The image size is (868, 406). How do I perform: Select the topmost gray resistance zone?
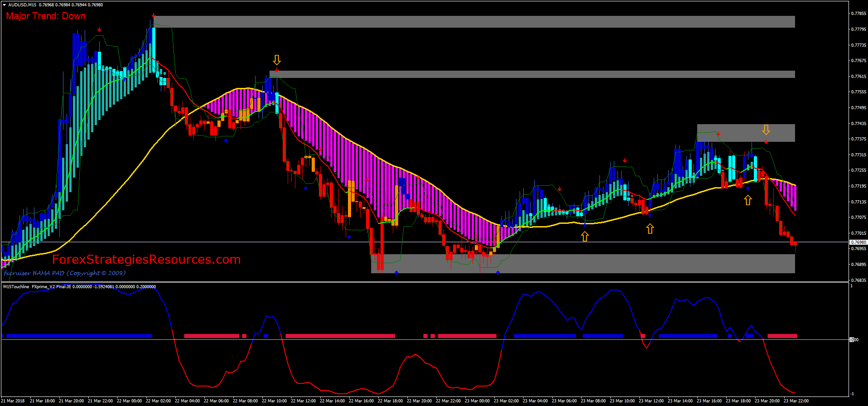point(474,22)
